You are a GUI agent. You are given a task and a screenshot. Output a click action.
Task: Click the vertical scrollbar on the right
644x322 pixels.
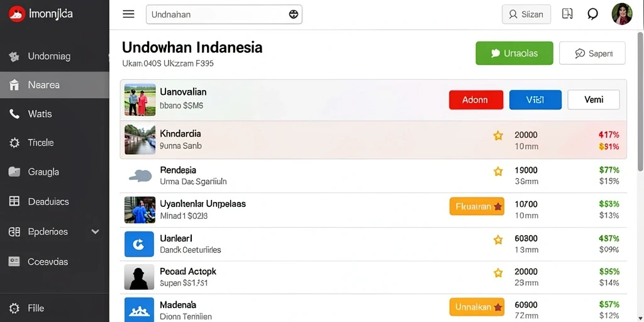640,101
